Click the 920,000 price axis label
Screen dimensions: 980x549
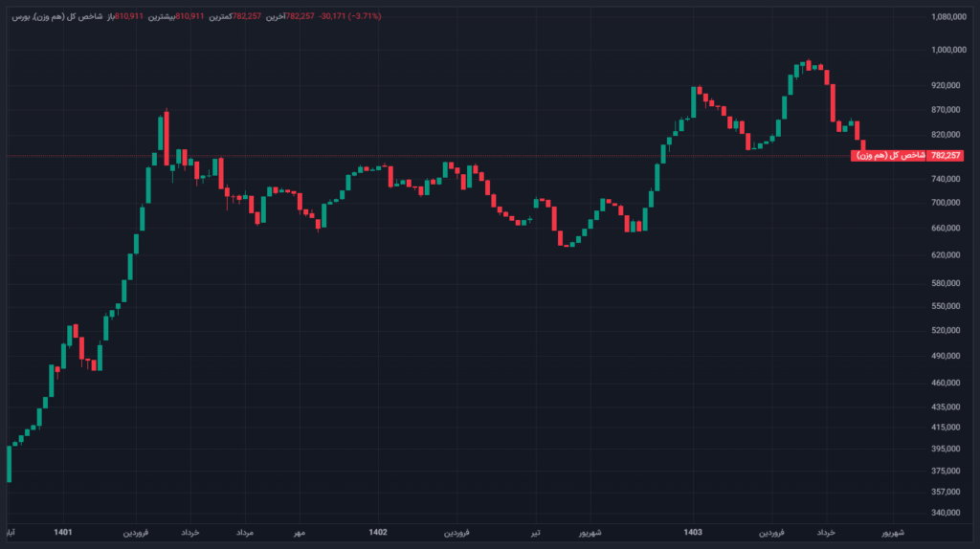pyautogui.click(x=946, y=85)
